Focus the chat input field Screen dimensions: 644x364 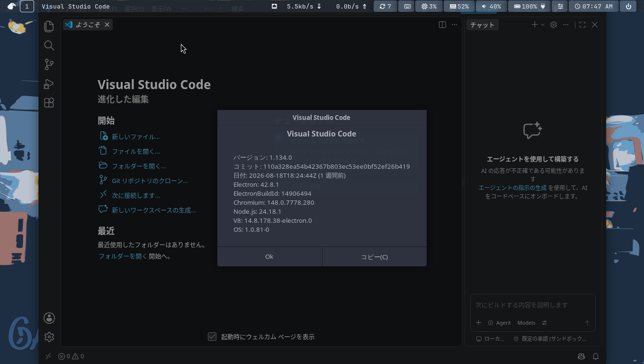(x=533, y=305)
